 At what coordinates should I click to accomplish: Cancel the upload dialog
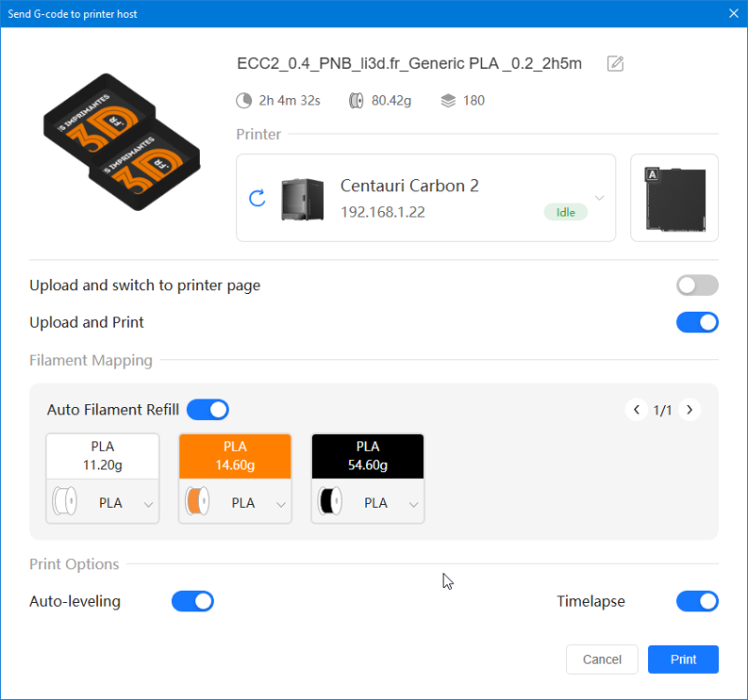click(601, 659)
